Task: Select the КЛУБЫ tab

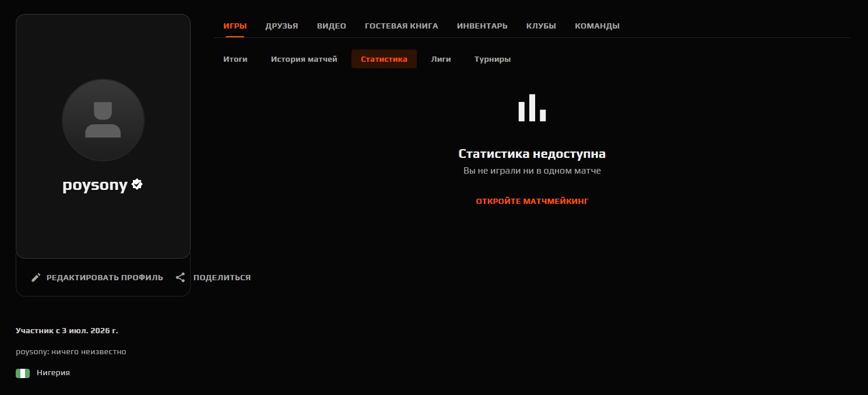Action: [541, 26]
